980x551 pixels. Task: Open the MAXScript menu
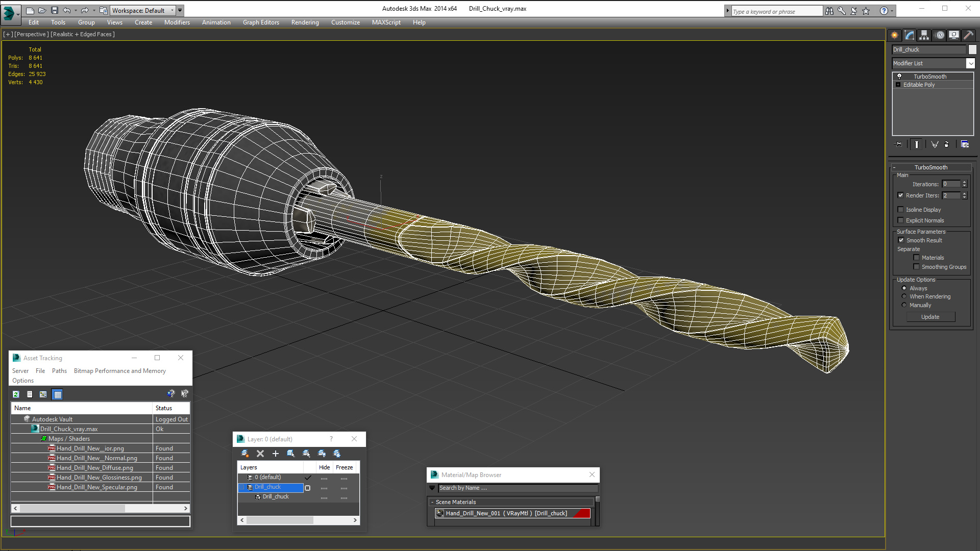pos(386,22)
